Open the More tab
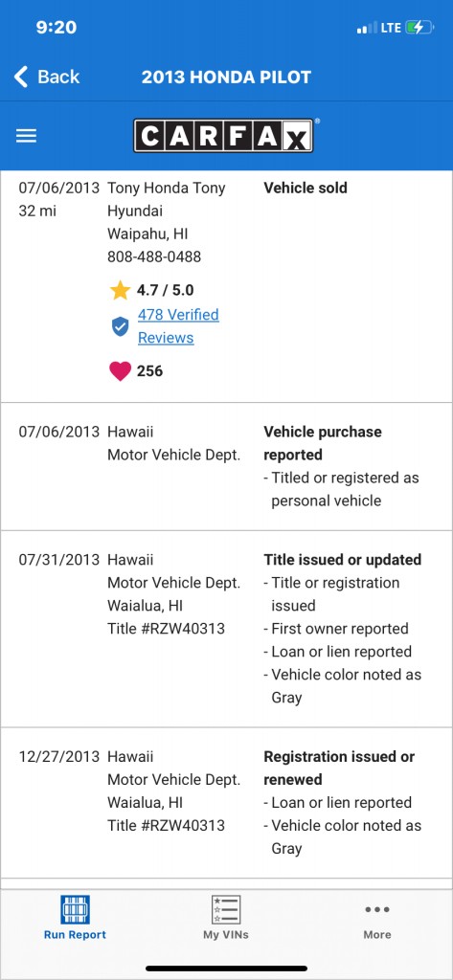The height and width of the screenshot is (980, 453). pyautogui.click(x=377, y=918)
